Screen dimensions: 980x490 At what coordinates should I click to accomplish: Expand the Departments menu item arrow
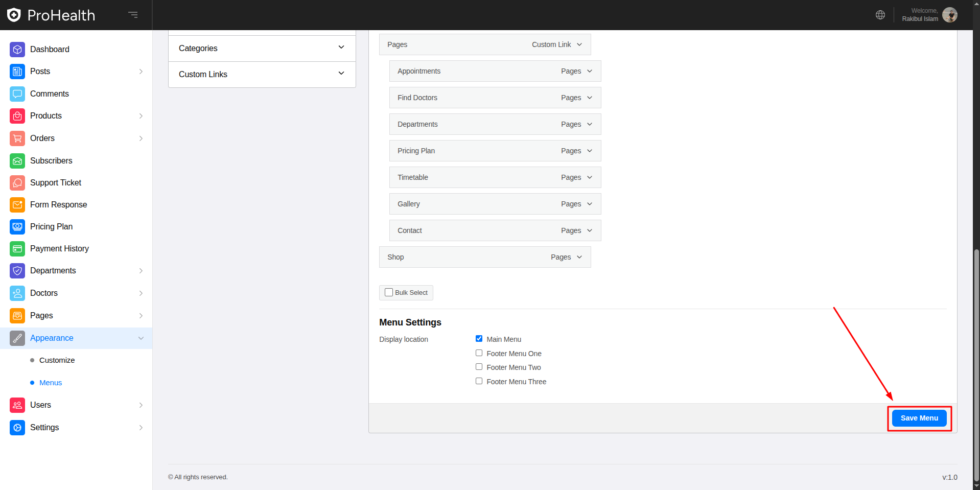(x=590, y=124)
